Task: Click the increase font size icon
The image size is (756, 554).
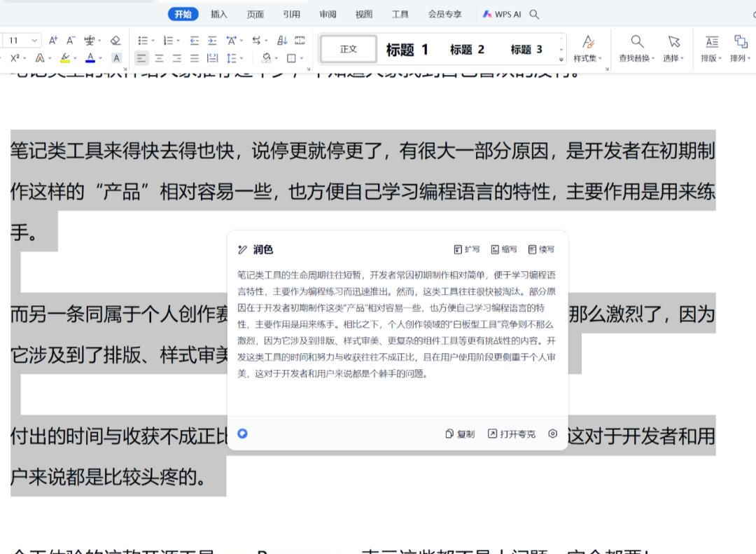Action: pos(53,41)
